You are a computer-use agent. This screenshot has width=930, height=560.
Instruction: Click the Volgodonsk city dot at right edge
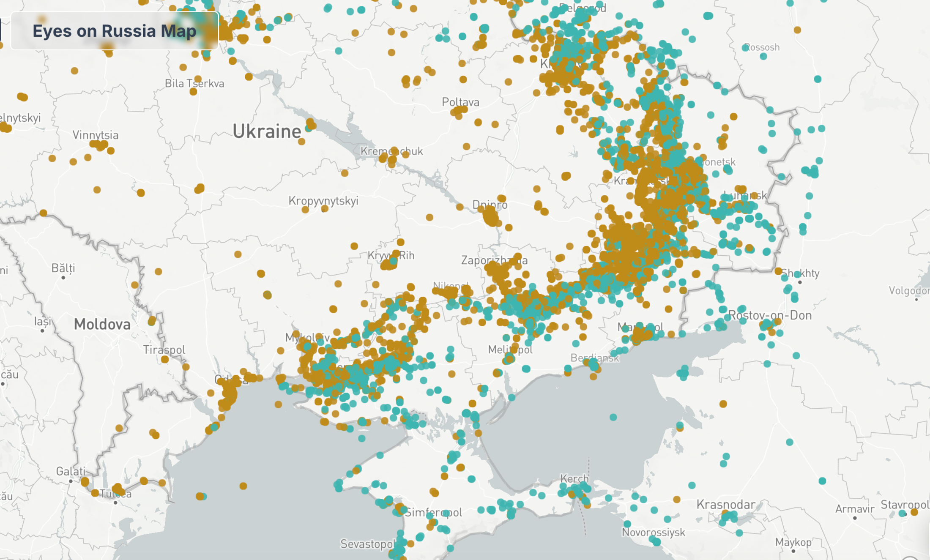pos(916,300)
